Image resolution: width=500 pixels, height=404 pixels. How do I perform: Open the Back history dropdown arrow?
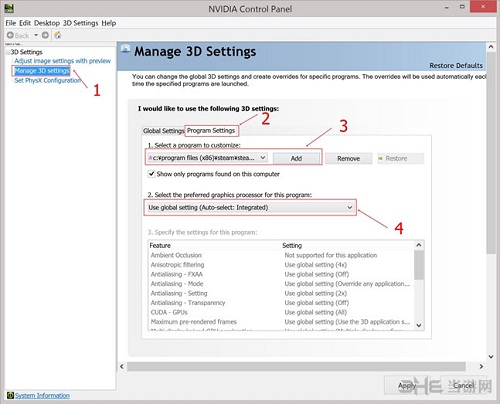(36, 35)
